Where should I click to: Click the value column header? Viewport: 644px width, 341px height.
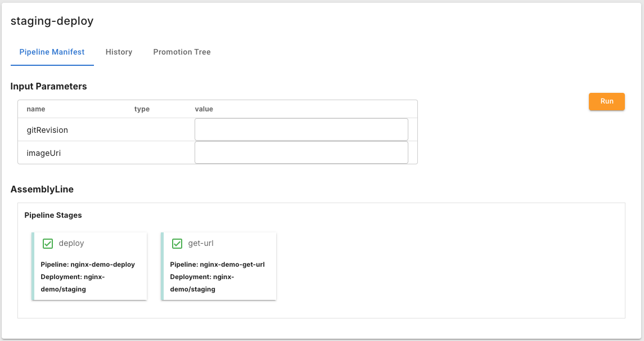tap(204, 109)
